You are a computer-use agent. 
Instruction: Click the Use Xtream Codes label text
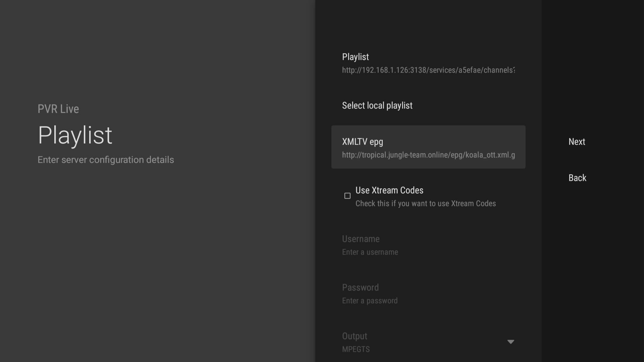click(x=389, y=190)
